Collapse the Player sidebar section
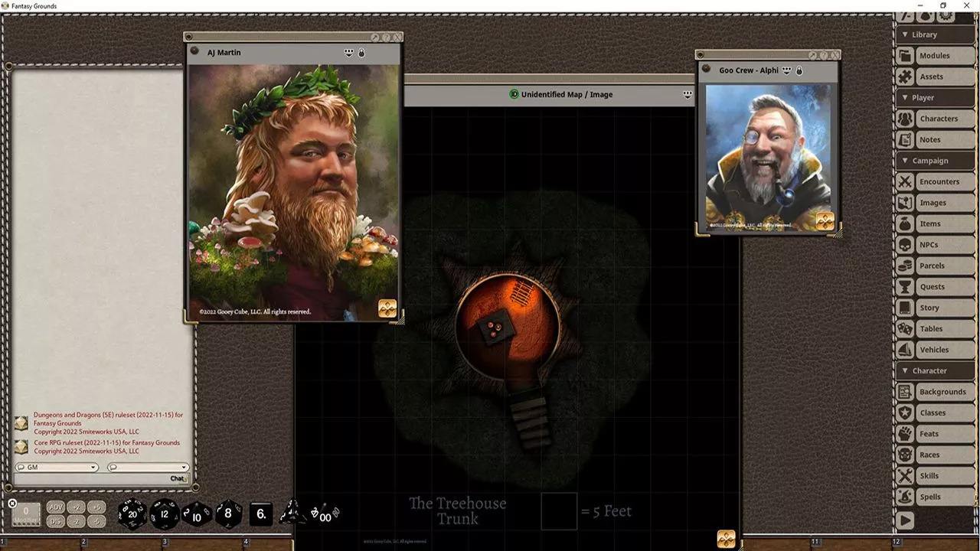 point(936,97)
